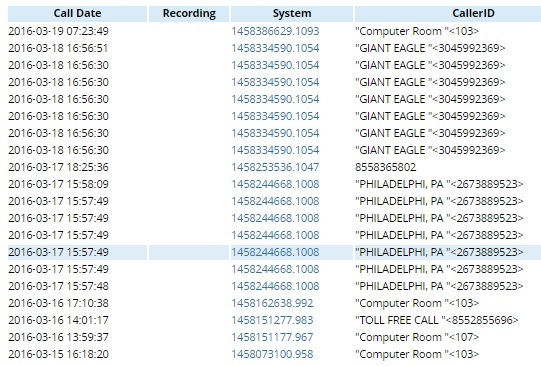Select the TOLL FREE CALL caller entry

436,320
